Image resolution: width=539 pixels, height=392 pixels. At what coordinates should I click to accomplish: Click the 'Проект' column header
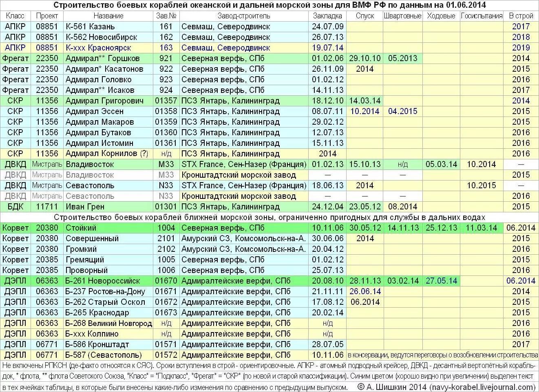coord(47,16)
